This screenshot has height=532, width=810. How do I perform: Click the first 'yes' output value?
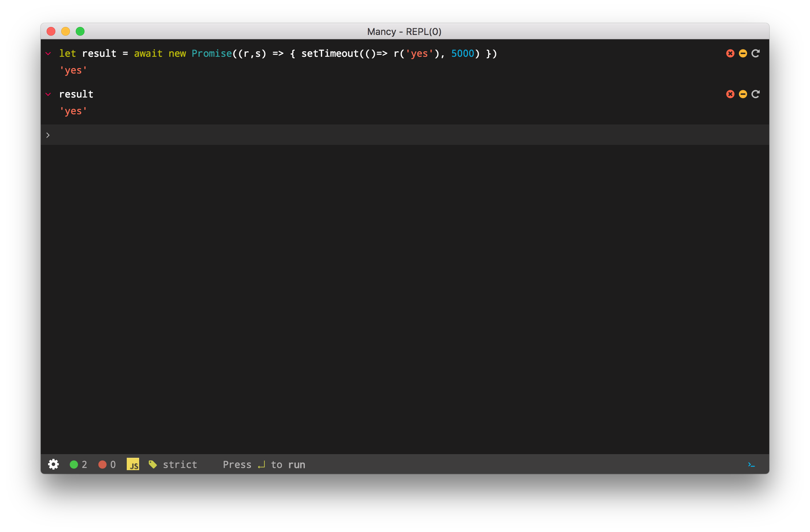coord(73,71)
